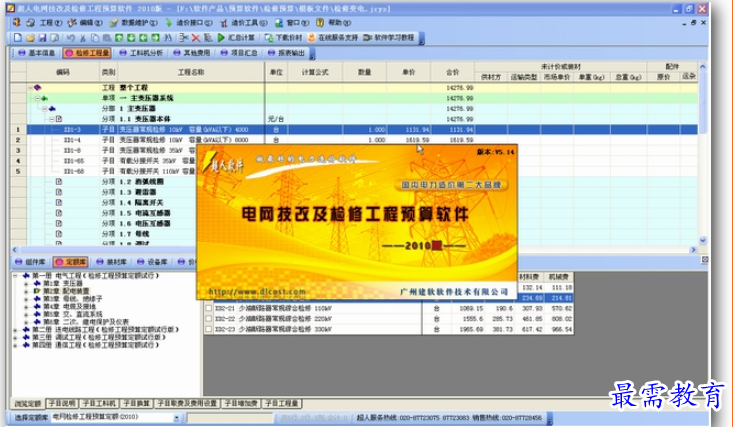Select the 1.7 母线 row

(134, 234)
